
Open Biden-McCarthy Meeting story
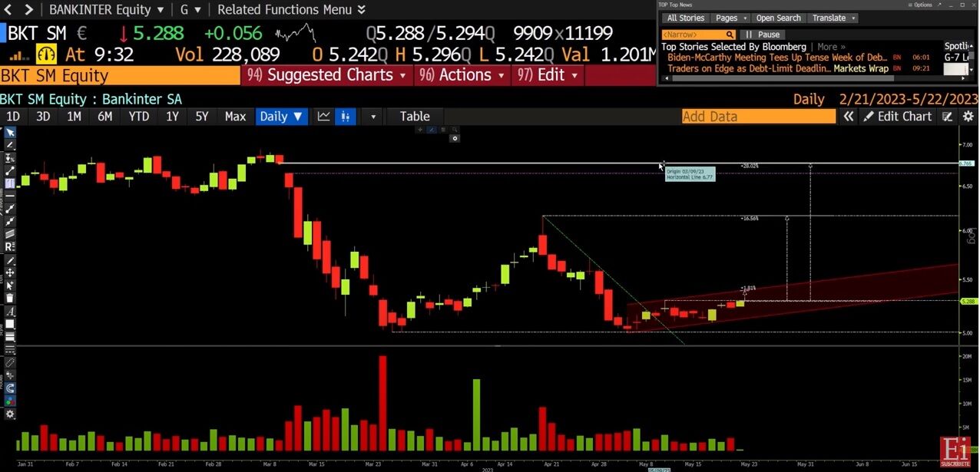coord(777,58)
